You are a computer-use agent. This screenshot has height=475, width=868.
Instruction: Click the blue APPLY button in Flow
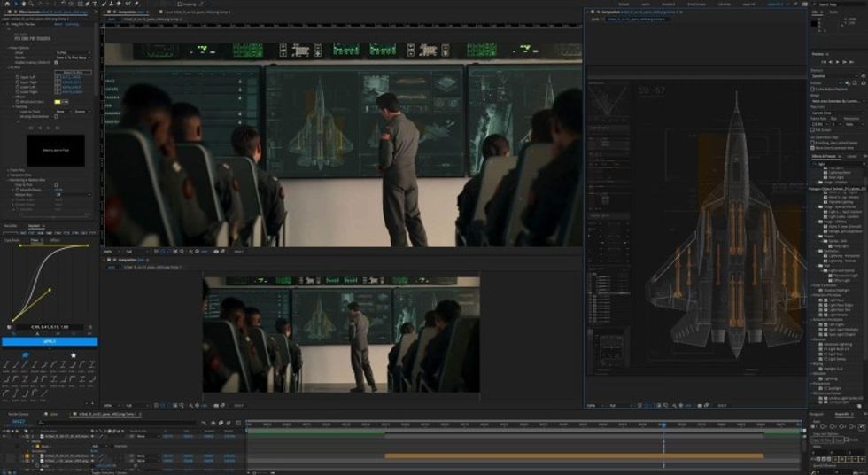click(50, 341)
